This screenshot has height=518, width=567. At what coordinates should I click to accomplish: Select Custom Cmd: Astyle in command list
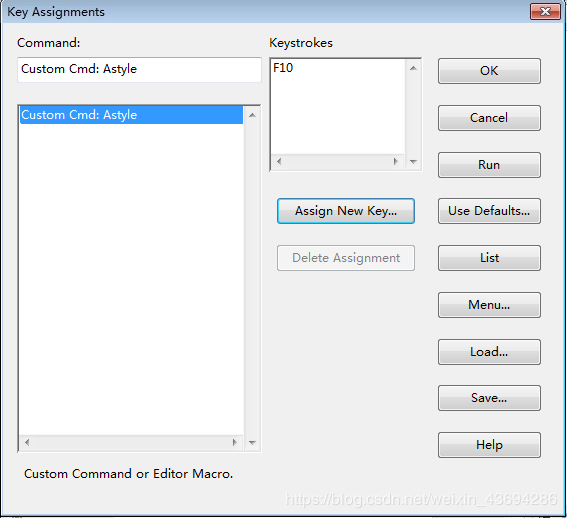point(131,115)
